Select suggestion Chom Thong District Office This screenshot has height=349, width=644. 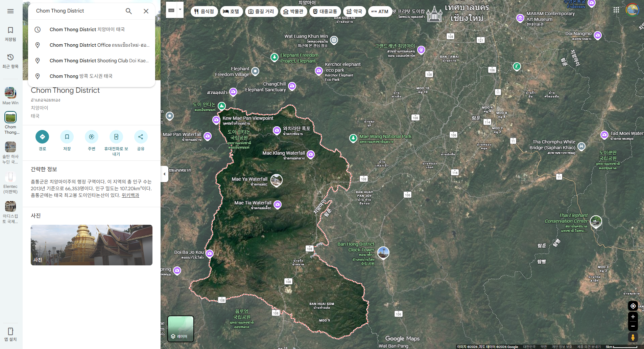point(92,45)
